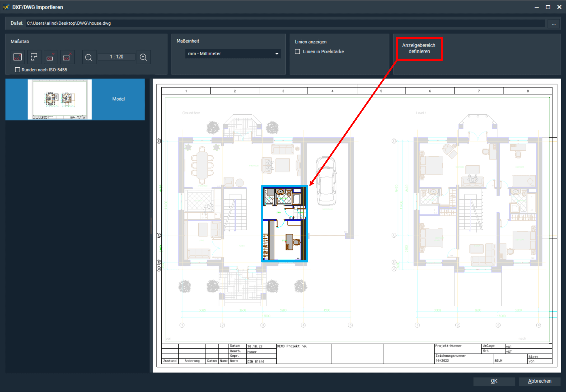Image resolution: width=566 pixels, height=392 pixels.
Task: Zoom out with the minus magnifier
Action: tap(89, 57)
